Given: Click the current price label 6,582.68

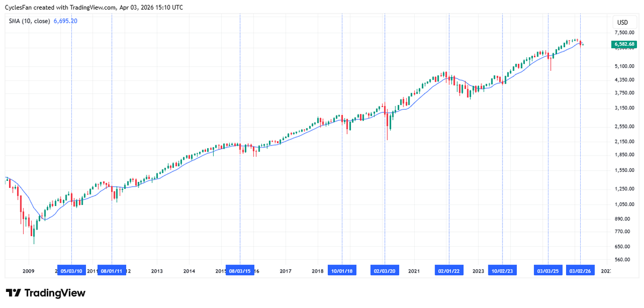Looking at the screenshot, I should pos(624,44).
